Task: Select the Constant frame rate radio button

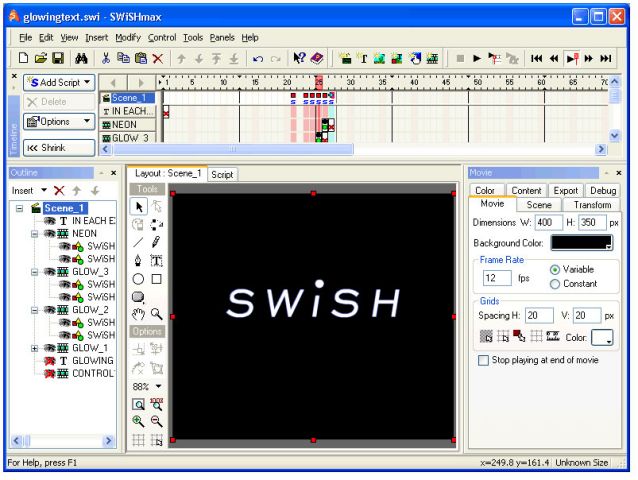Action: 555,284
